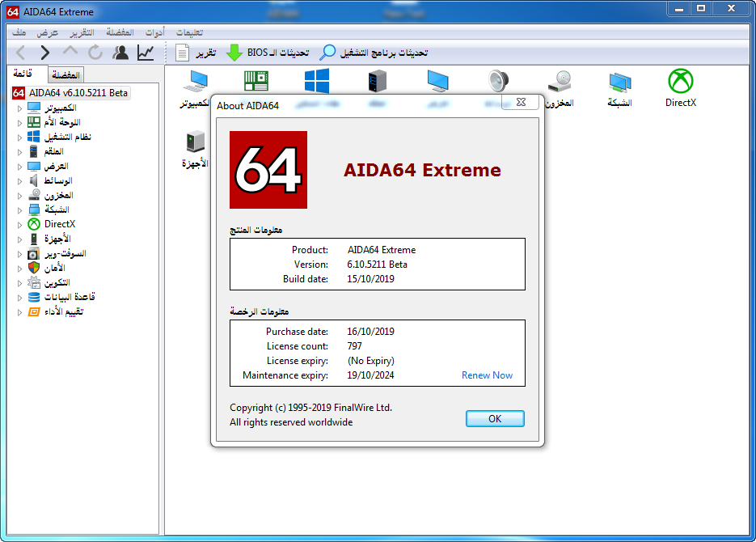Click the user profile toolbar icon
Viewport: 756px width, 542px height.
[120, 53]
